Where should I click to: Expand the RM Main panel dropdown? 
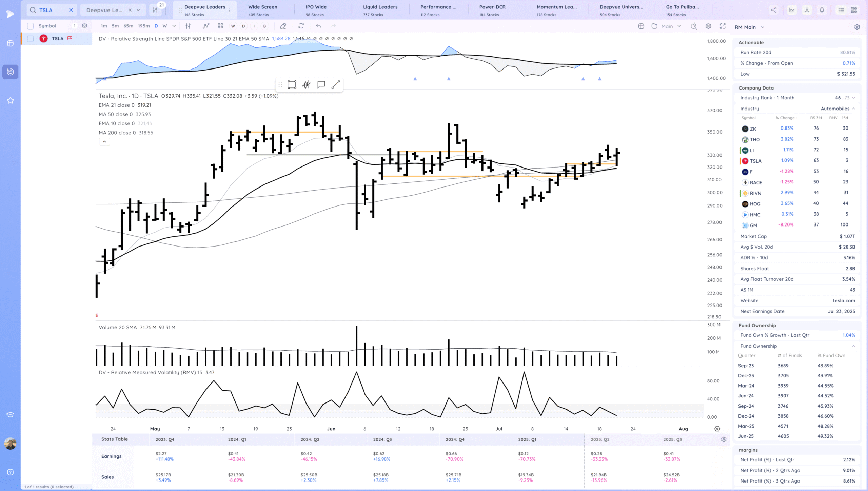763,27
